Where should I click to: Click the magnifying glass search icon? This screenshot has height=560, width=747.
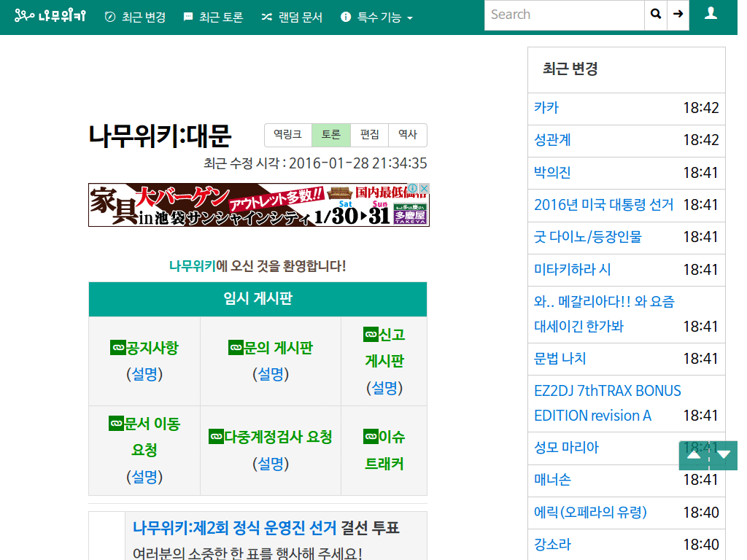coord(655,15)
